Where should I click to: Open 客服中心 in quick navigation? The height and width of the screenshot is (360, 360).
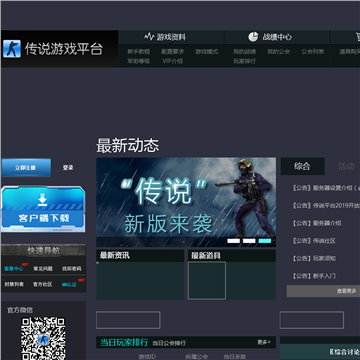[x=14, y=269]
